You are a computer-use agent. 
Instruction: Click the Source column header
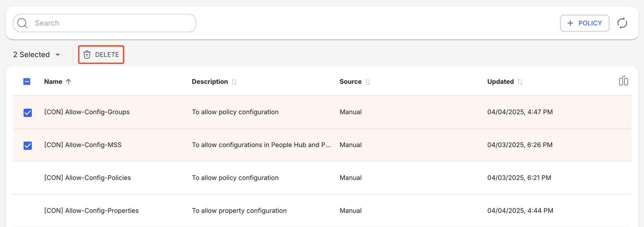tap(350, 82)
